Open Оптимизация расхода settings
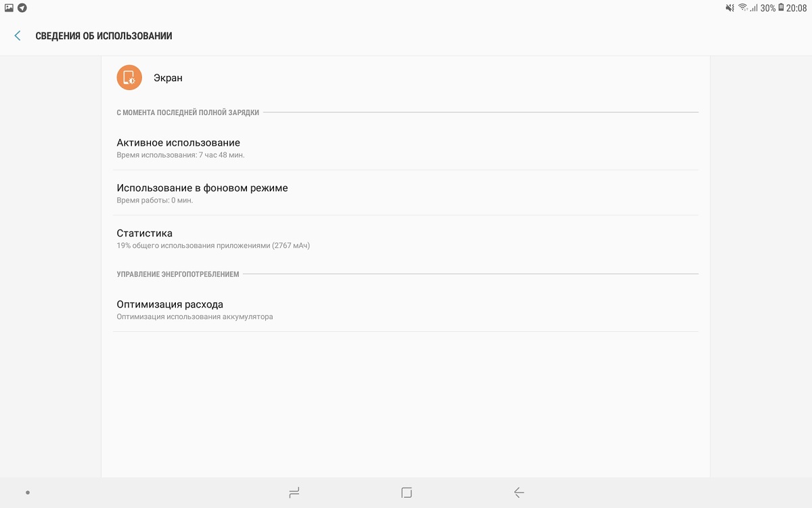Screen dimensions: 812x508 406,310
